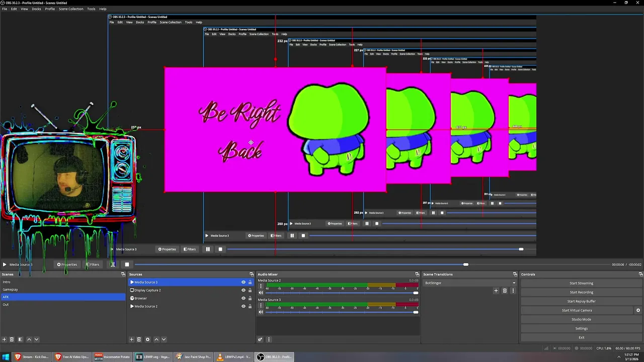
Task: Open source properties gear in Sources dock
Action: click(x=147, y=339)
